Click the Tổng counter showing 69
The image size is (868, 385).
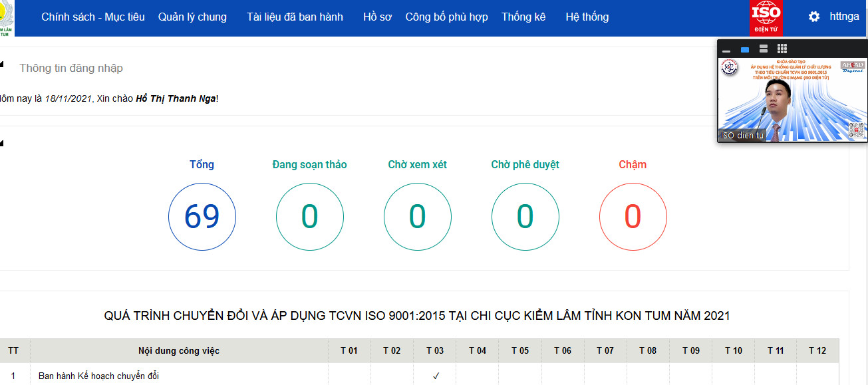click(202, 216)
